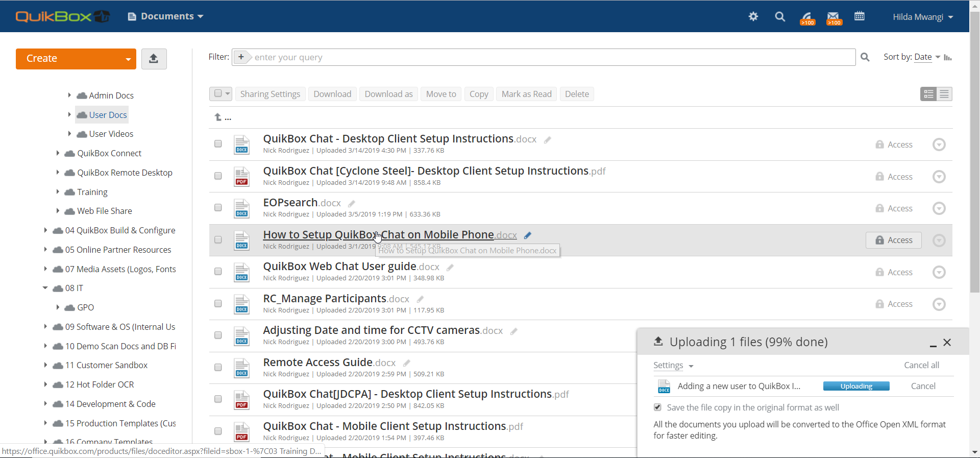Click Cancel all in the upload panel

click(x=921, y=365)
